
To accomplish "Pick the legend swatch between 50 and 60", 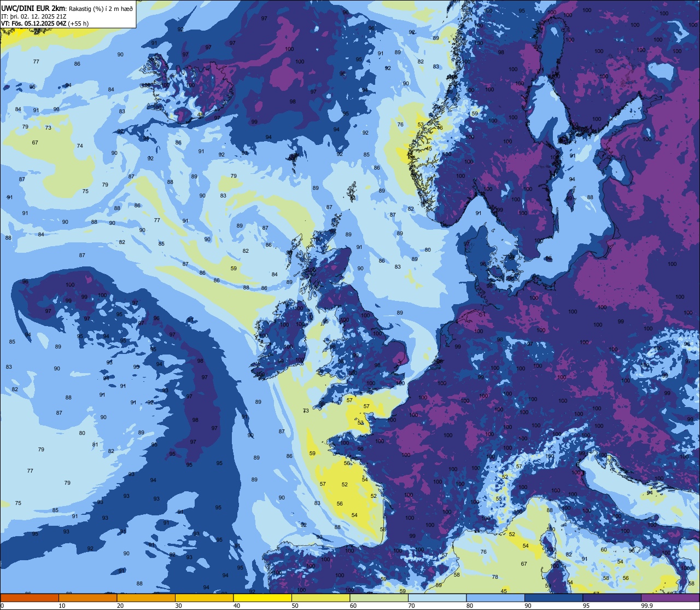I will pos(321,597).
